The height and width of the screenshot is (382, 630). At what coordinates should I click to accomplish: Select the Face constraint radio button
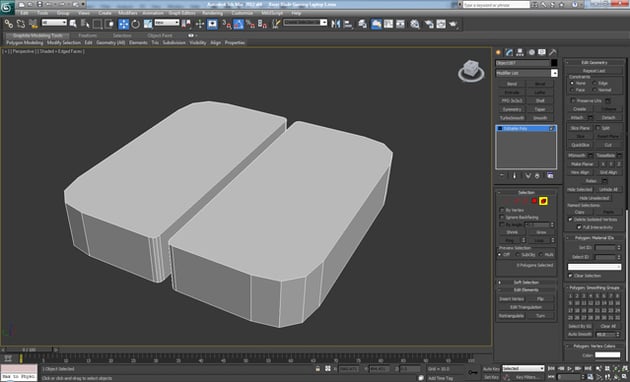click(572, 90)
